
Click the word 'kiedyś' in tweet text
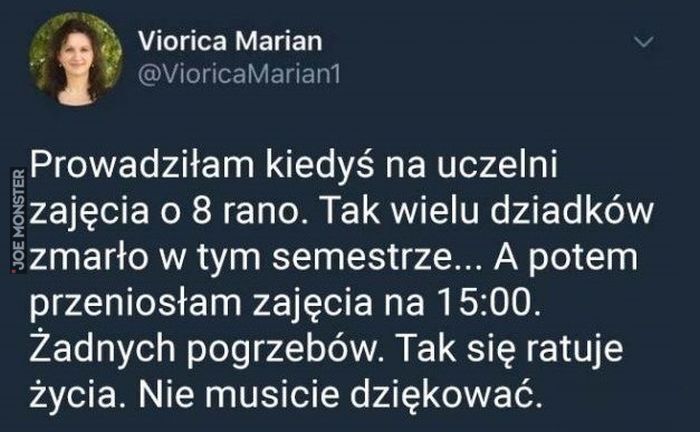pyautogui.click(x=320, y=166)
